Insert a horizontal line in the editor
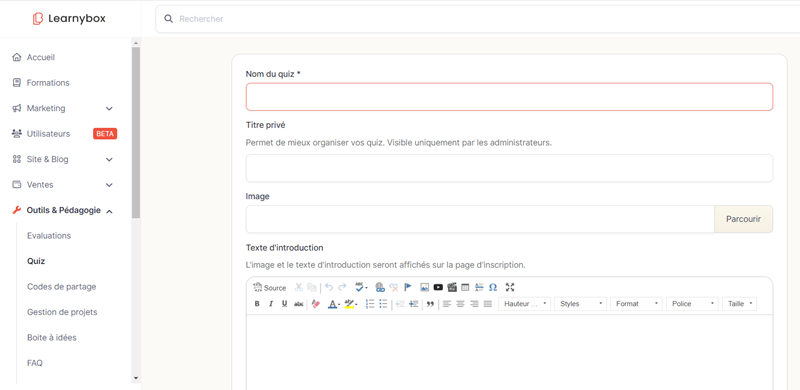800x390 pixels. (x=479, y=287)
